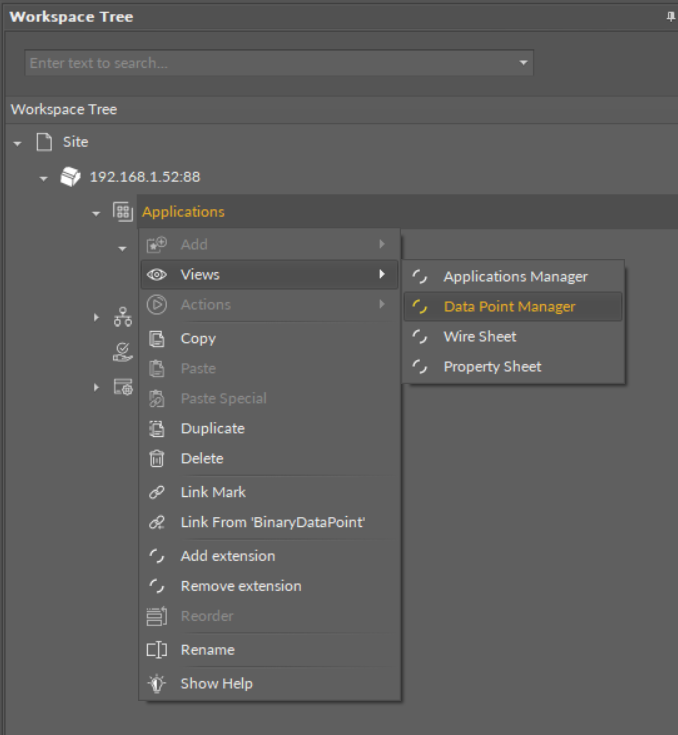The width and height of the screenshot is (678, 735).
Task: Click the Copy icon in context menu
Action: 156,339
